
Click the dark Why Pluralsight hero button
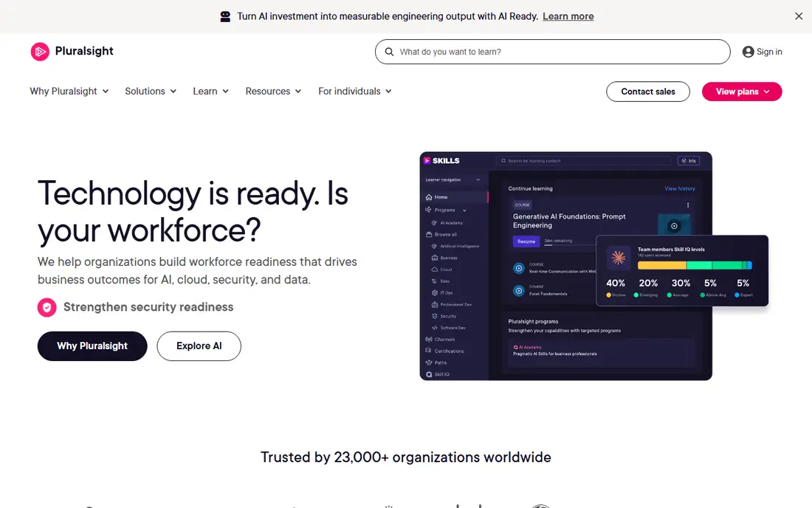92,346
